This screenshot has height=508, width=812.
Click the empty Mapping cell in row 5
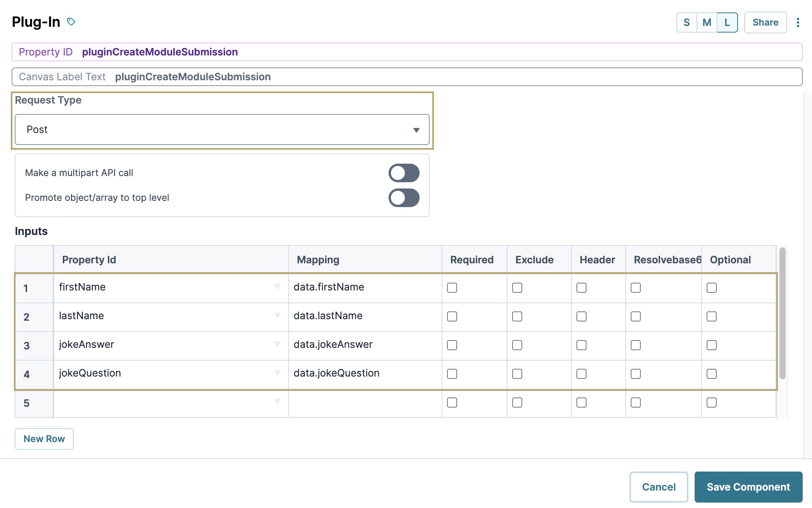pos(365,403)
